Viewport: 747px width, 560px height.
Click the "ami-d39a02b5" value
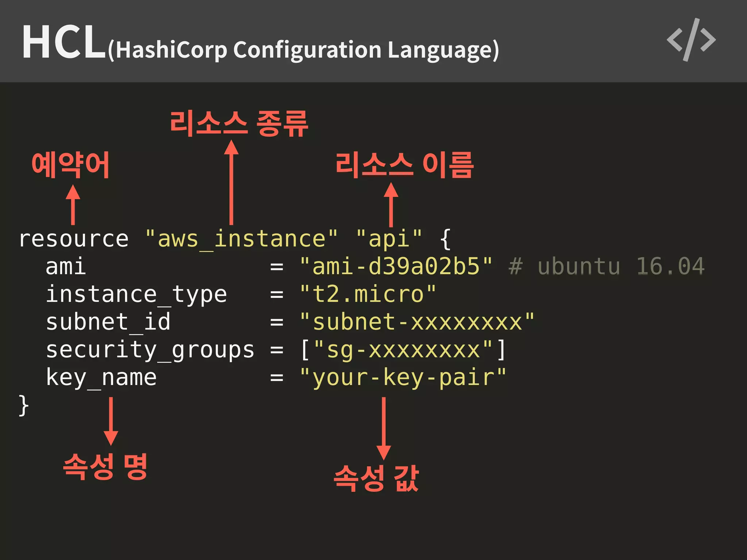click(396, 266)
